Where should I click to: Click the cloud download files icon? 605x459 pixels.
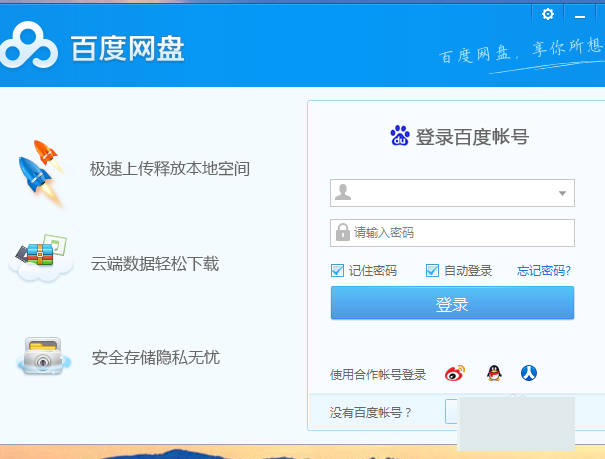point(41,258)
